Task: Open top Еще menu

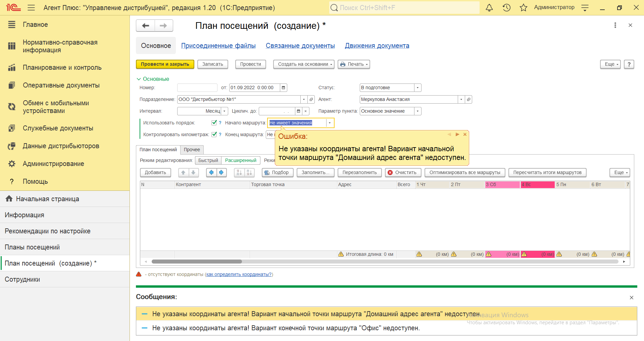Action: [x=610, y=64]
